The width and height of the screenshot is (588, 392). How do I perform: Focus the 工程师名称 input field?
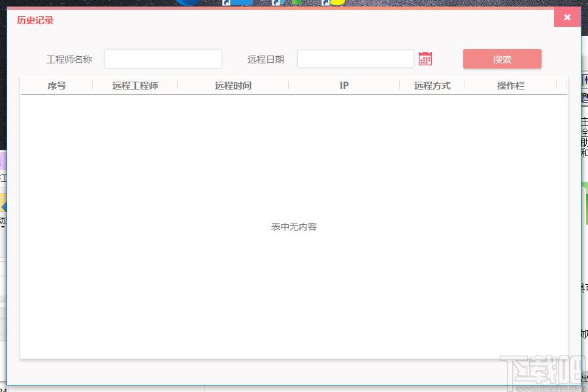pos(163,59)
